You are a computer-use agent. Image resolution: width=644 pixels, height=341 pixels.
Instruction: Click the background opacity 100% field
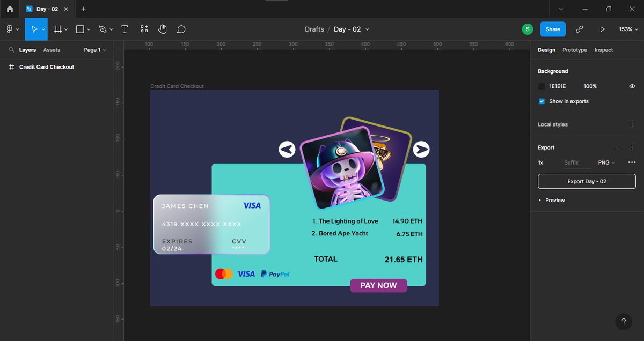[590, 86]
